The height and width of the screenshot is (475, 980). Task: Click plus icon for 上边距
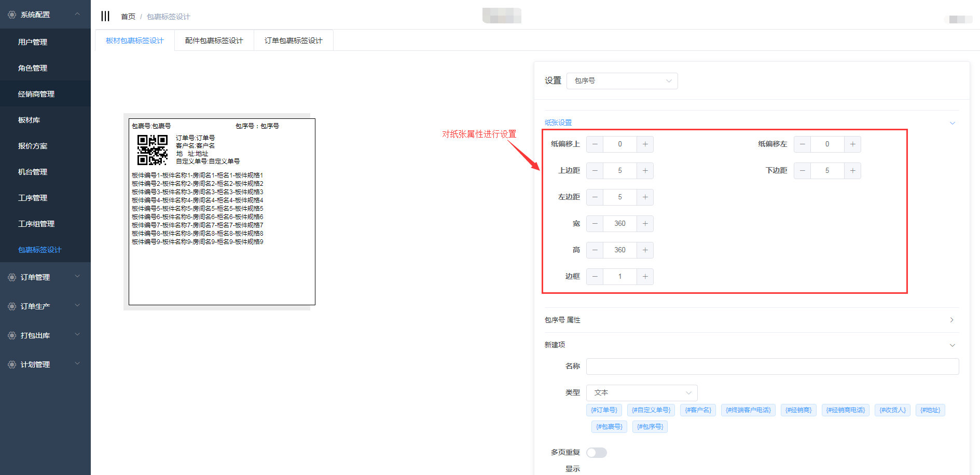point(645,171)
